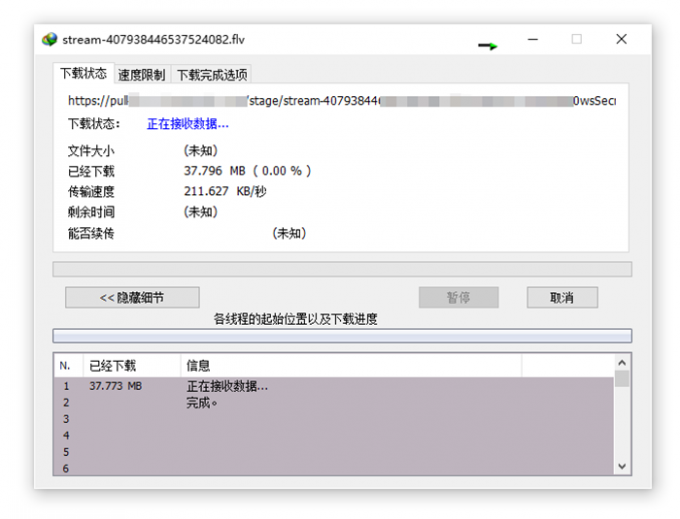Click the thread list scrollbar thumb
The width and height of the screenshot is (680, 519).
coord(622,379)
